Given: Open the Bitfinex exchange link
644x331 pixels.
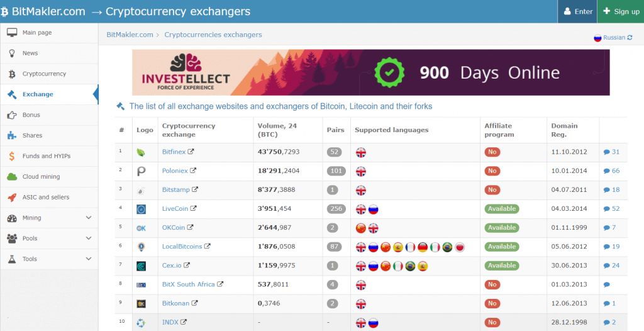Looking at the screenshot, I should coord(174,152).
